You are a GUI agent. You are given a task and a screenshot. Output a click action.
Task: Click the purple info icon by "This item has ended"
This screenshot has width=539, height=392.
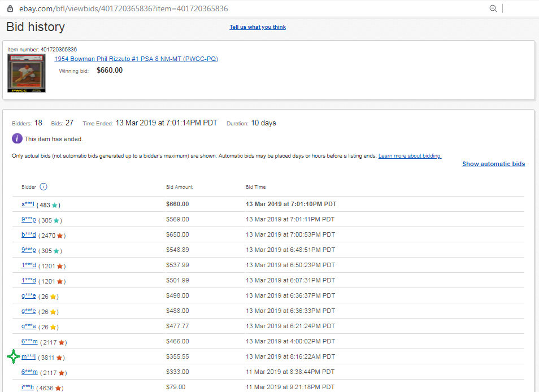tap(17, 138)
